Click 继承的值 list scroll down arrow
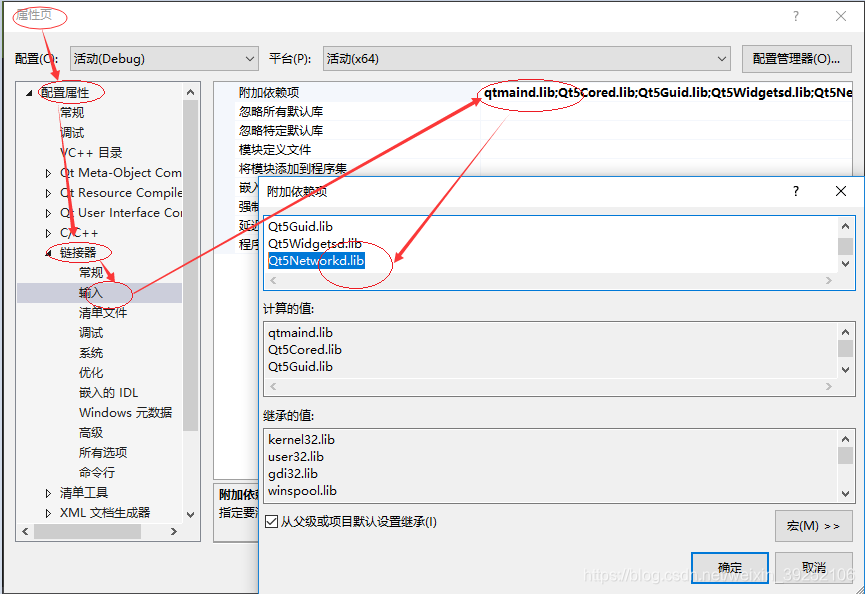This screenshot has height=594, width=865. point(845,494)
